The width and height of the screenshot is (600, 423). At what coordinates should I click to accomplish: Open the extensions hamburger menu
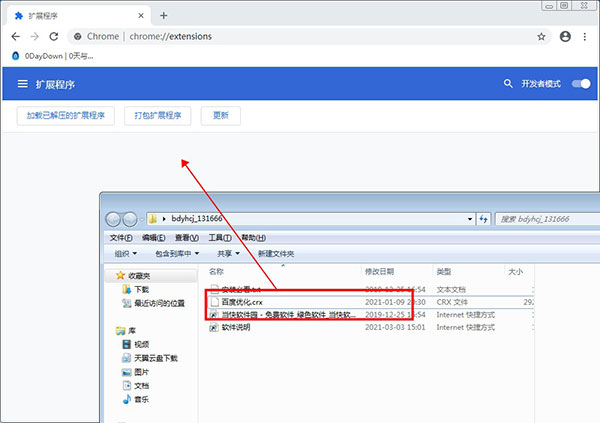coord(23,84)
